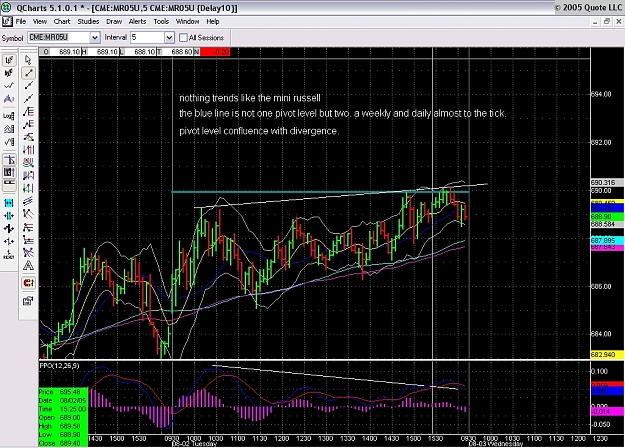Restore the inner chart window
625x448 pixels.
coord(607,22)
